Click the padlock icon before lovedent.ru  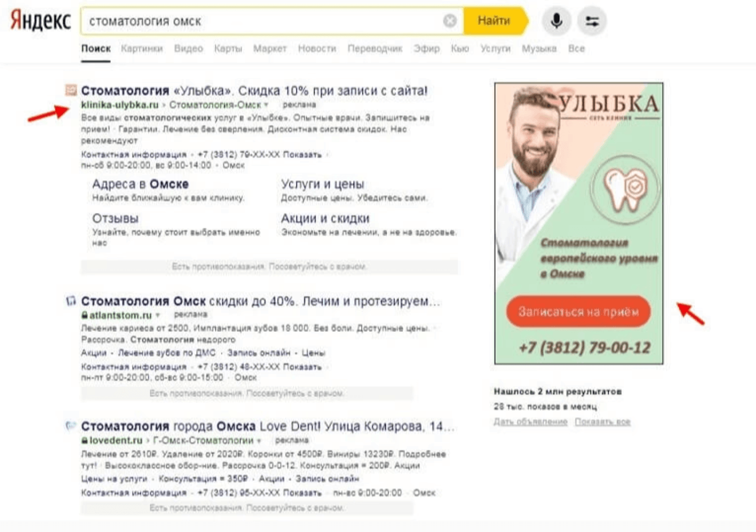point(85,440)
